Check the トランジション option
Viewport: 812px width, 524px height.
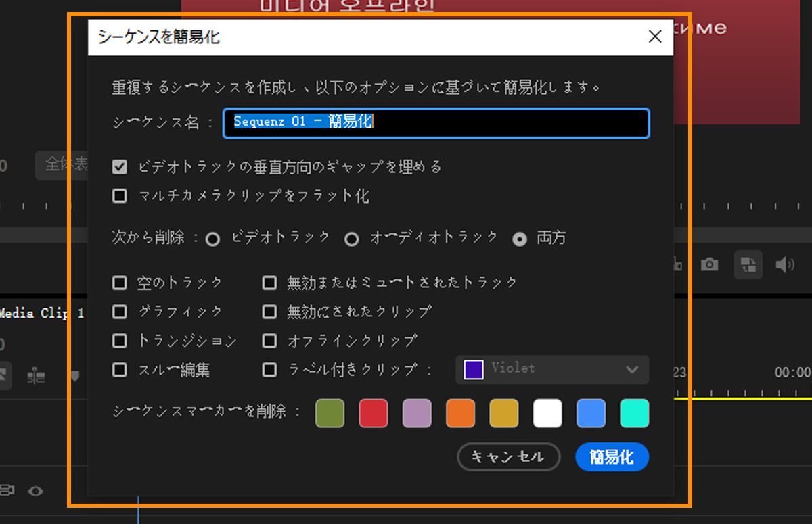pyautogui.click(x=120, y=341)
